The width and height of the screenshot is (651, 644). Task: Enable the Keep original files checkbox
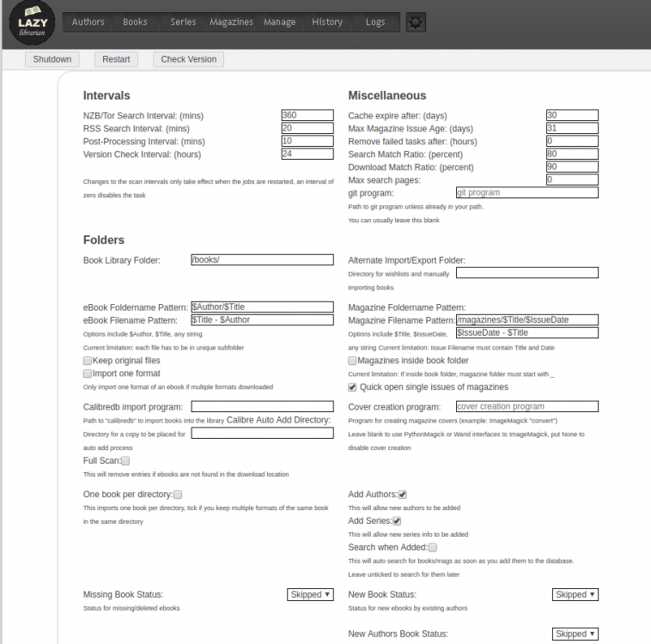(88, 361)
